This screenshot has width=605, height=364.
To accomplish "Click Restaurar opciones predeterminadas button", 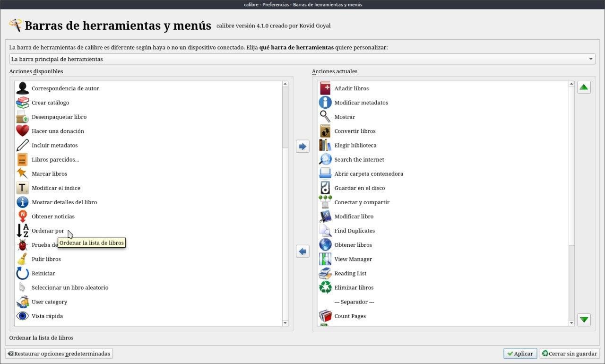I will tap(59, 354).
